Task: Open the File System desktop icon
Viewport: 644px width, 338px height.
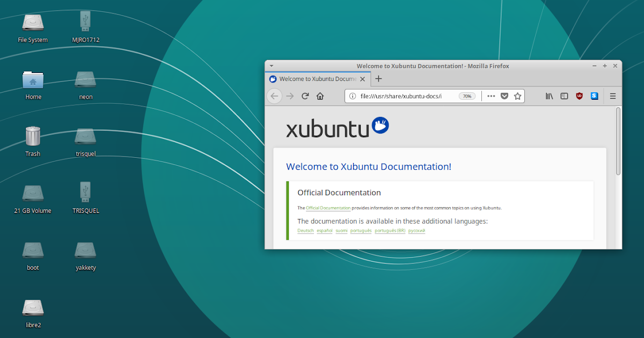Action: (x=33, y=23)
